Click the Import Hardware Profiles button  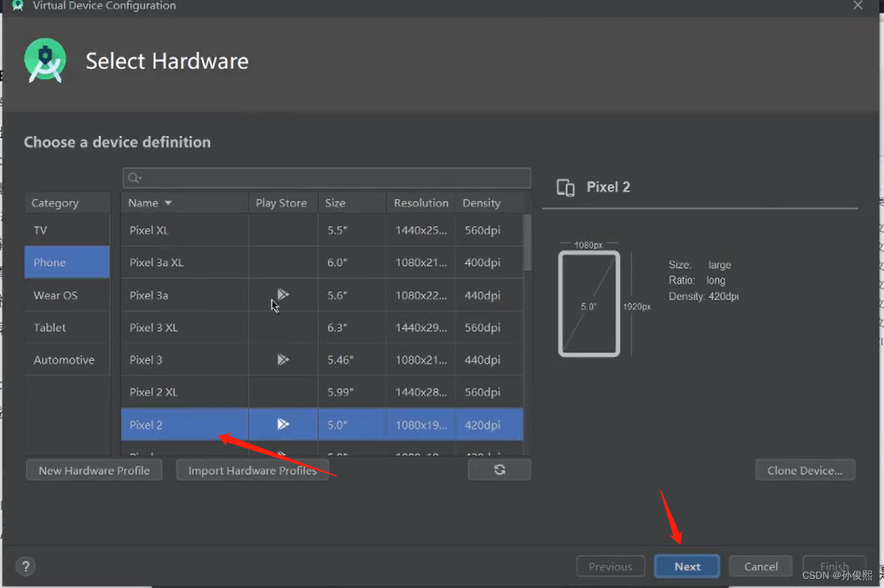coord(252,470)
